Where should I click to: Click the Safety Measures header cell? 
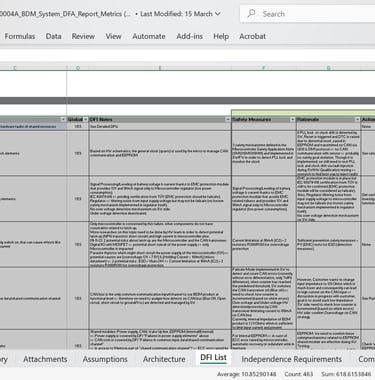(264, 119)
